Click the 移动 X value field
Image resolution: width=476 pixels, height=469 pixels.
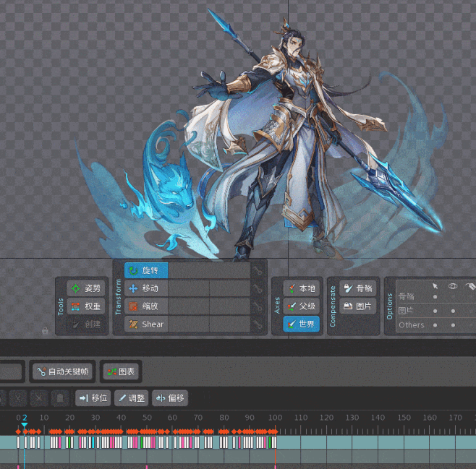click(189, 288)
